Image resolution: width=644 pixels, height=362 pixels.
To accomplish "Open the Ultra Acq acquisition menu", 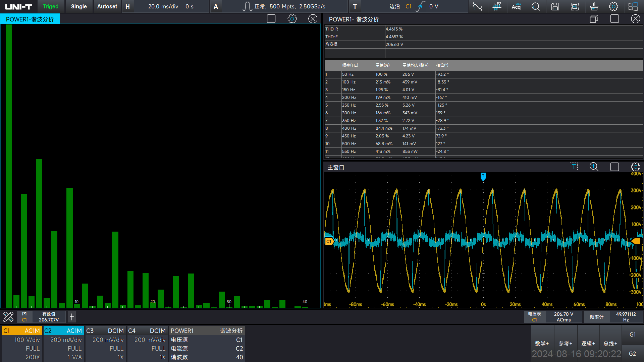I will [516, 6].
